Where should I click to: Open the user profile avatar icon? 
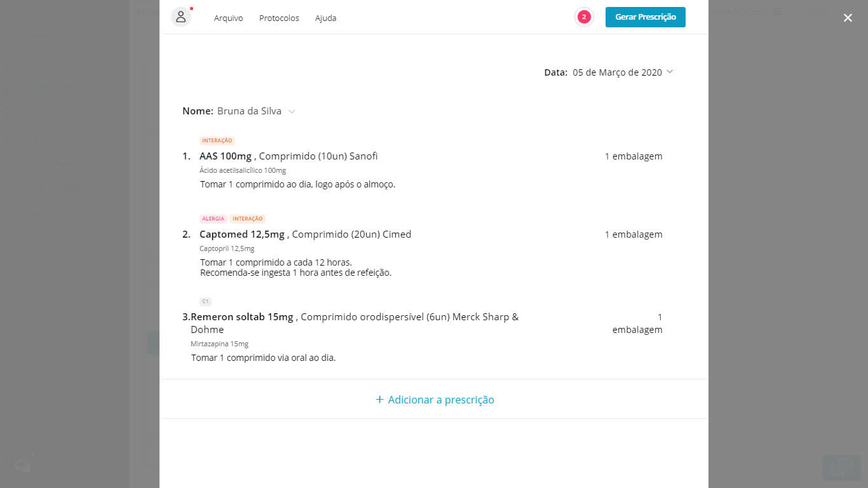click(181, 17)
